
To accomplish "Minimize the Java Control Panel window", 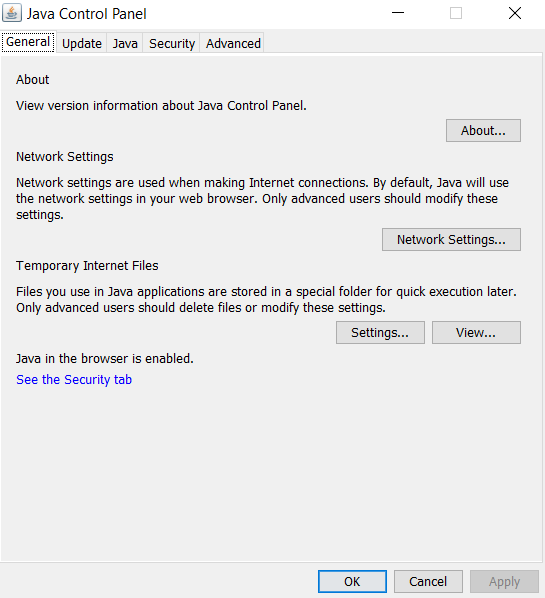I will coord(398,13).
